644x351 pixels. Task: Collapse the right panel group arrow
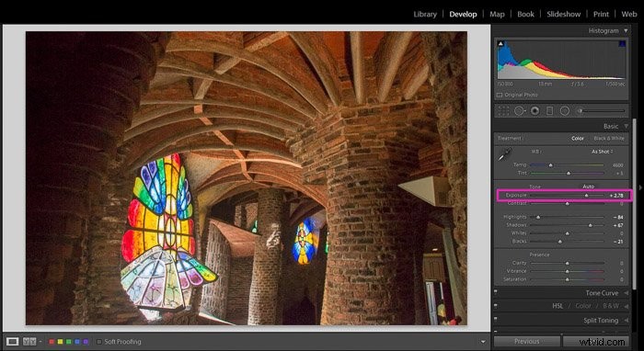[640, 187]
